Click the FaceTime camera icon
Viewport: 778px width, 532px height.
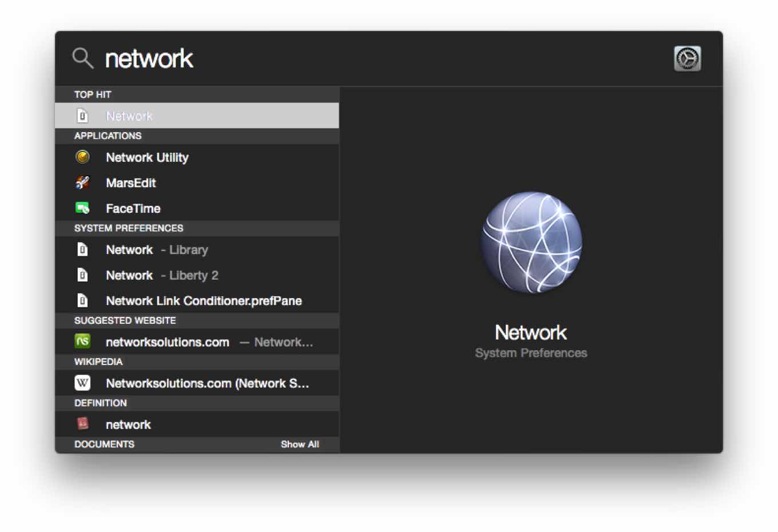coord(82,208)
